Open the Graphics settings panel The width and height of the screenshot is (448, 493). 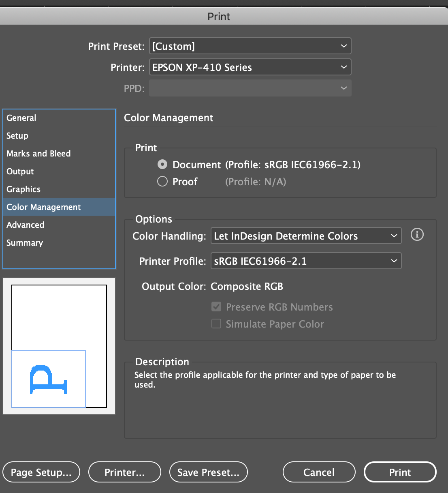point(23,189)
